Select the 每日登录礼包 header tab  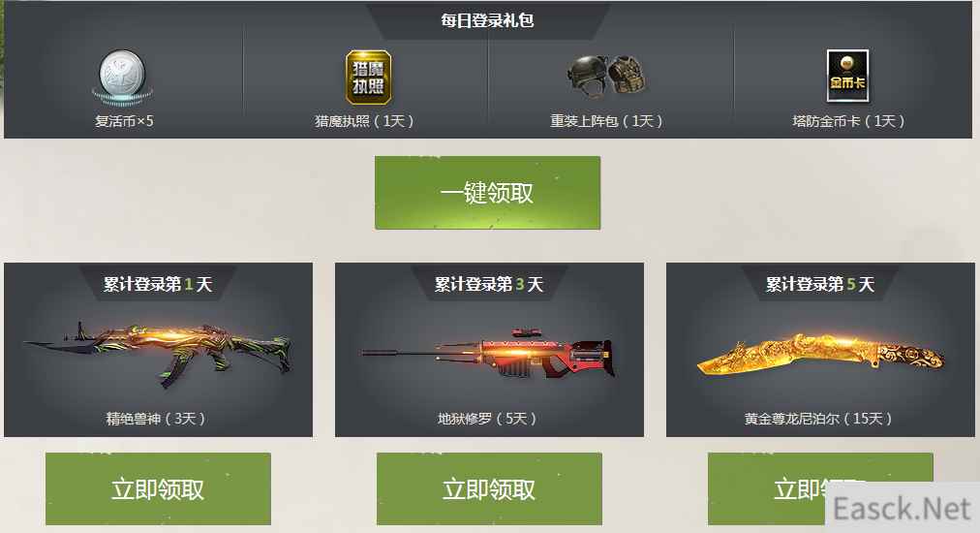pyautogui.click(x=487, y=20)
